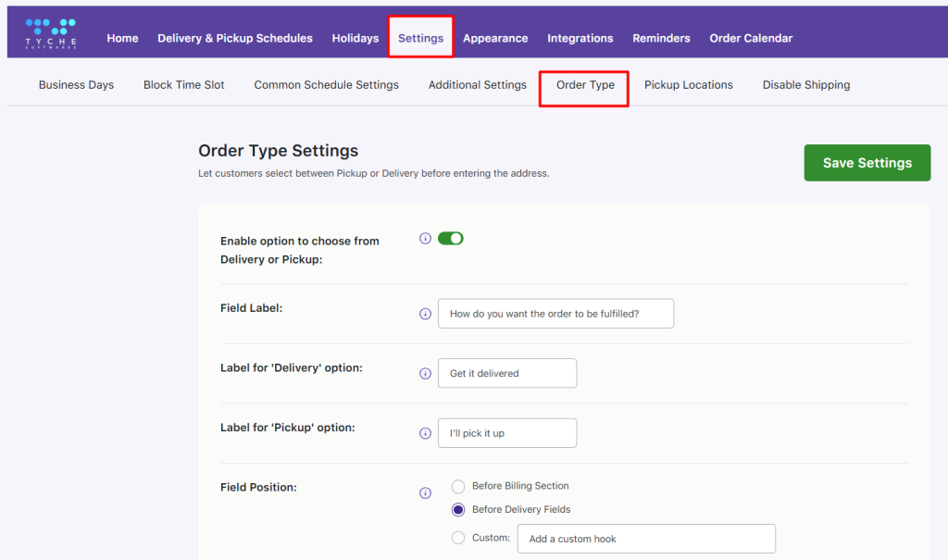Viewport: 948px width, 560px height.
Task: Switch to the Business Days tab
Action: coord(76,84)
